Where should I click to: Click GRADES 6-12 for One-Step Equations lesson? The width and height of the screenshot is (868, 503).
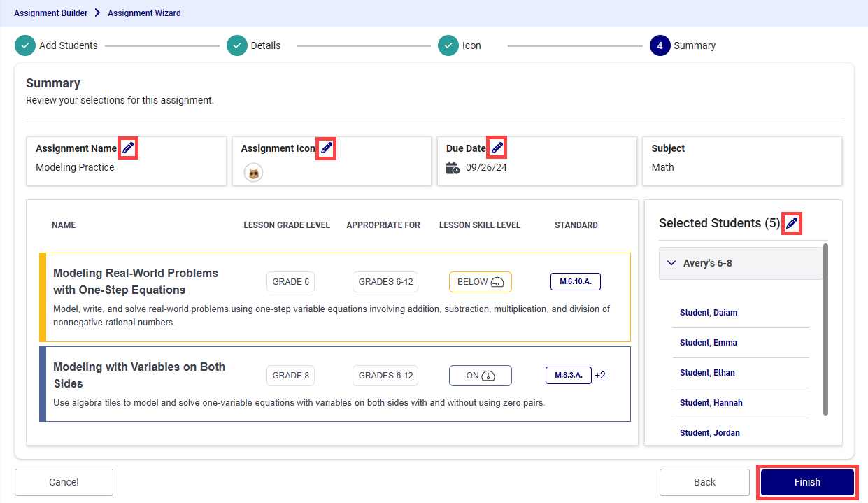pos(386,282)
